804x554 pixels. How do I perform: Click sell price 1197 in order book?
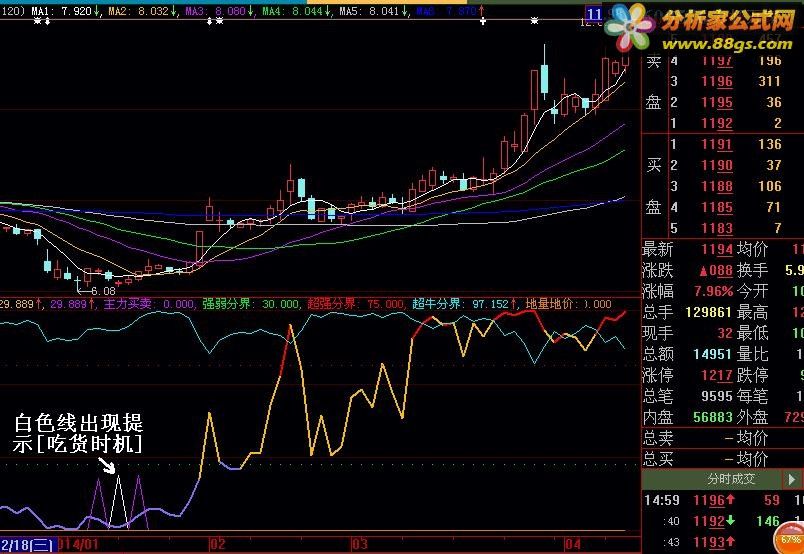coord(717,61)
